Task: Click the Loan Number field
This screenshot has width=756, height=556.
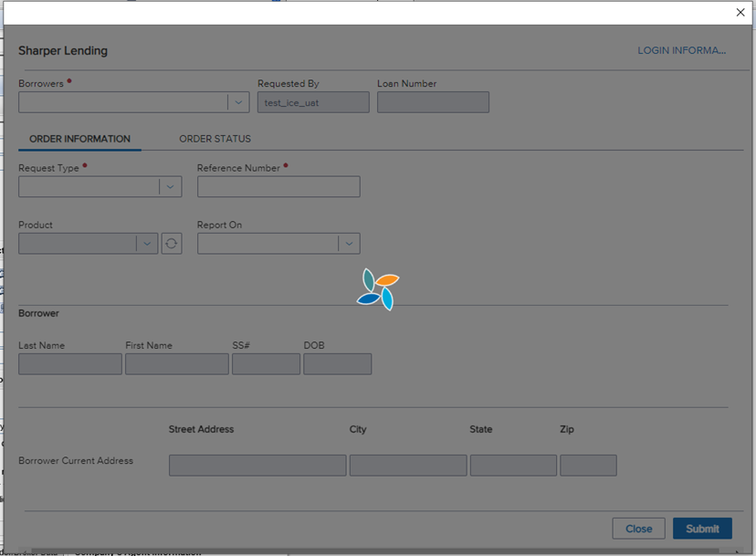Action: pos(433,102)
